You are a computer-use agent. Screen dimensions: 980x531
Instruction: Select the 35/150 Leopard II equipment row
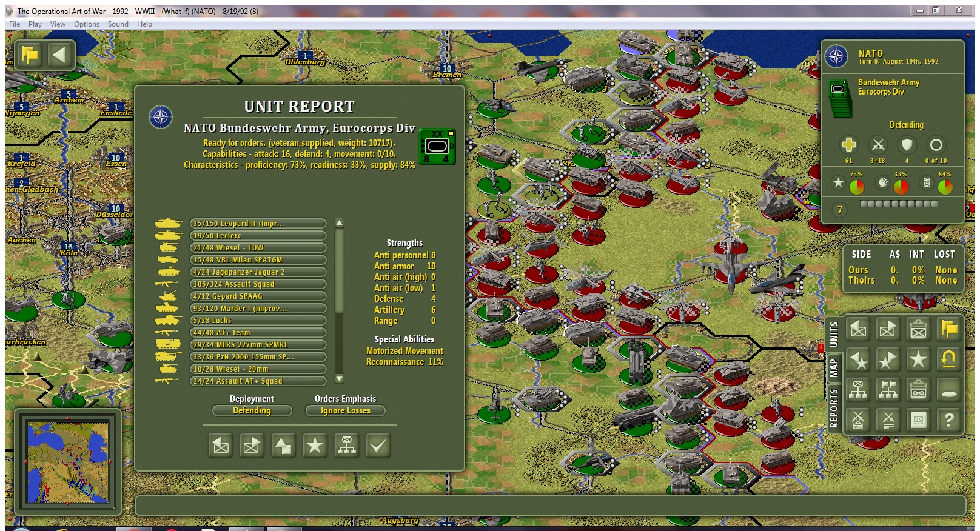(258, 224)
